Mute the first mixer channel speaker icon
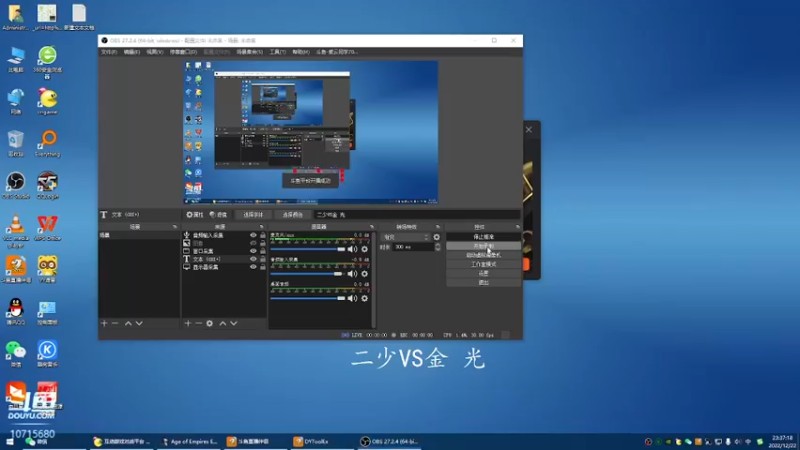This screenshot has width=800, height=450. pyautogui.click(x=353, y=249)
